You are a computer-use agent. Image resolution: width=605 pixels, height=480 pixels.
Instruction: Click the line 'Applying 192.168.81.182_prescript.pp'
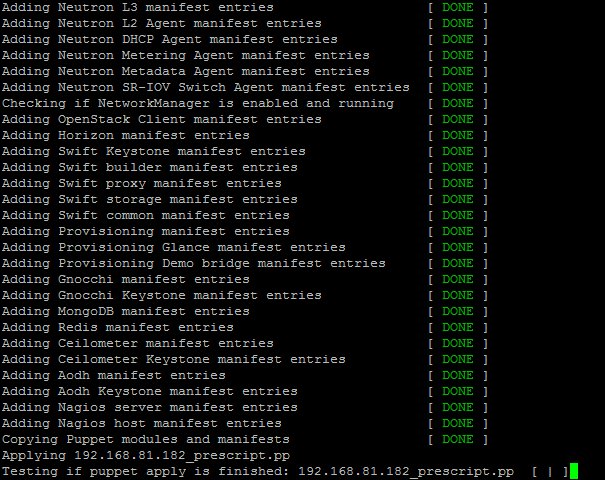(146, 456)
